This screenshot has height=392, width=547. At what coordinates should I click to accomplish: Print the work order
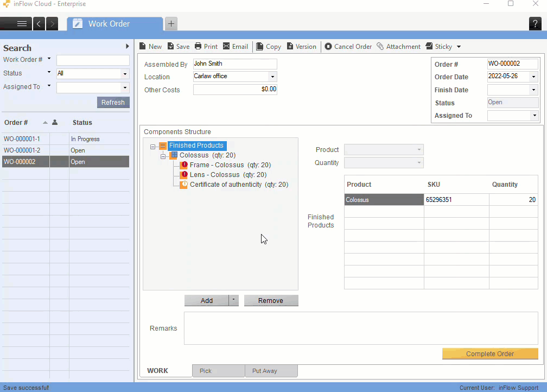[x=206, y=46]
